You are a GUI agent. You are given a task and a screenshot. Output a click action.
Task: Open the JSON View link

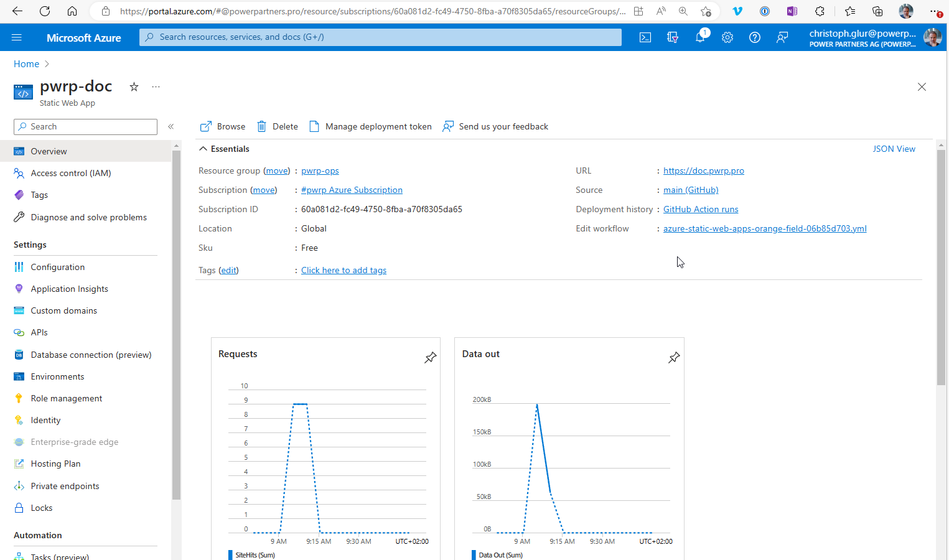click(894, 149)
